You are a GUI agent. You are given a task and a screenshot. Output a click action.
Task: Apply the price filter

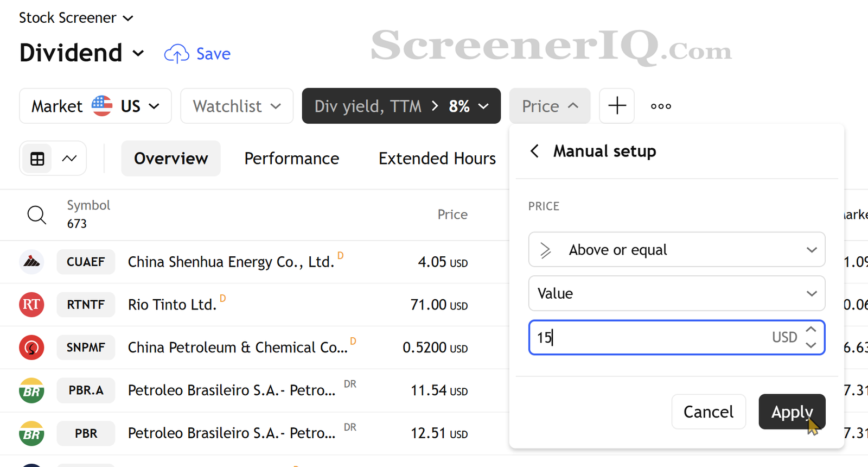[x=792, y=412]
